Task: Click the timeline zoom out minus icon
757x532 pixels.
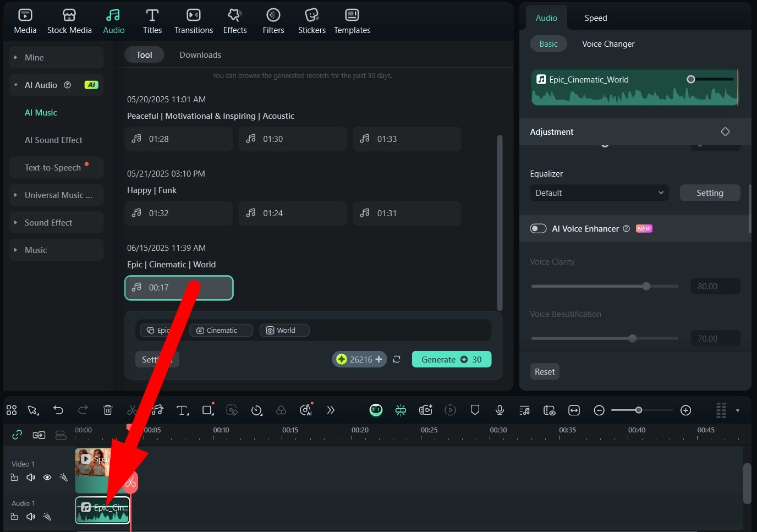Action: [x=599, y=410]
